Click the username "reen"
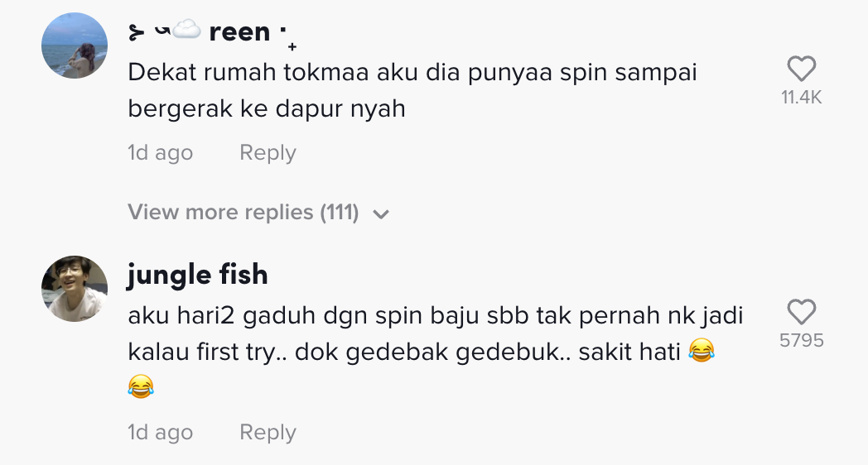The image size is (868, 465). click(x=239, y=32)
